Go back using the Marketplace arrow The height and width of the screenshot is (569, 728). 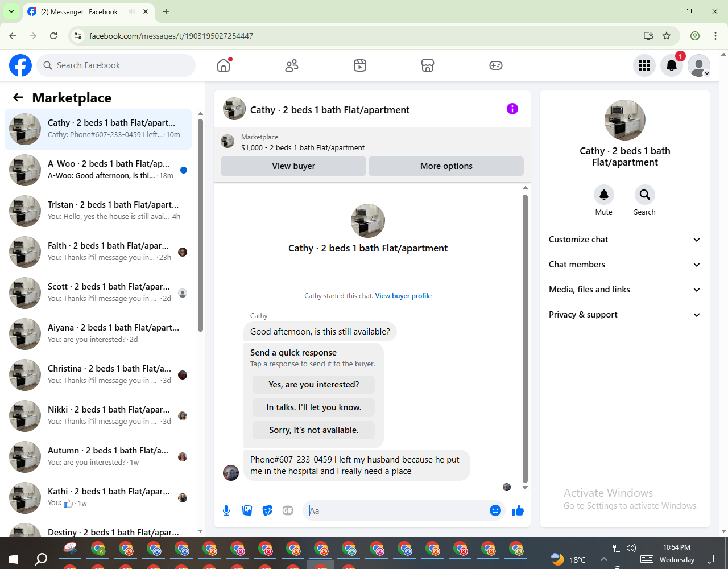pos(18,97)
